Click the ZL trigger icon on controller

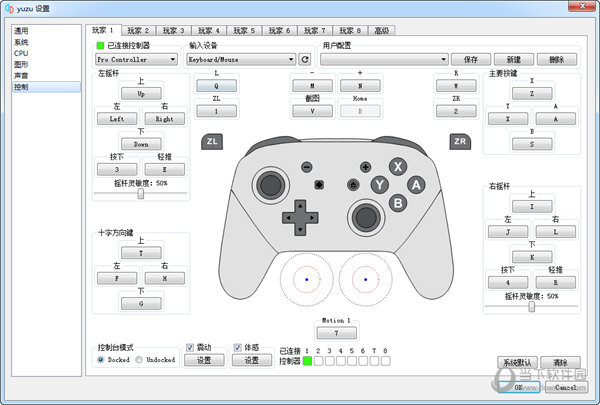[x=212, y=142]
